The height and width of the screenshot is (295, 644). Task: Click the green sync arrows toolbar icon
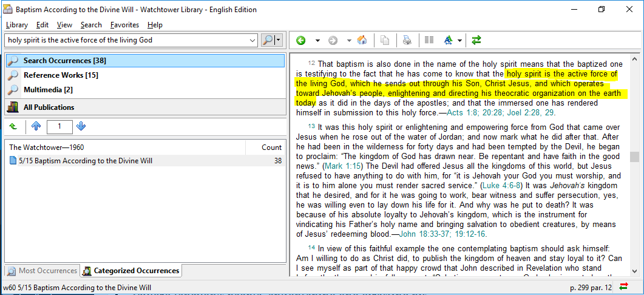tap(476, 41)
